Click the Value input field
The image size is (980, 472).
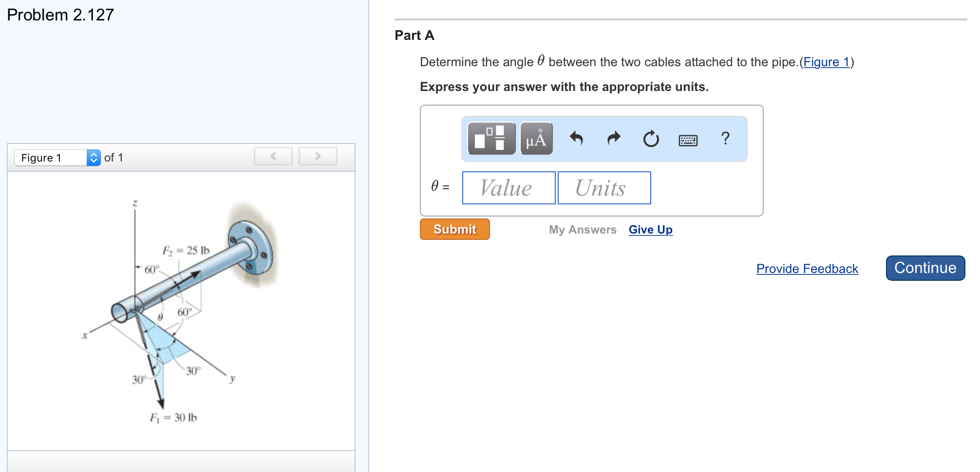509,188
